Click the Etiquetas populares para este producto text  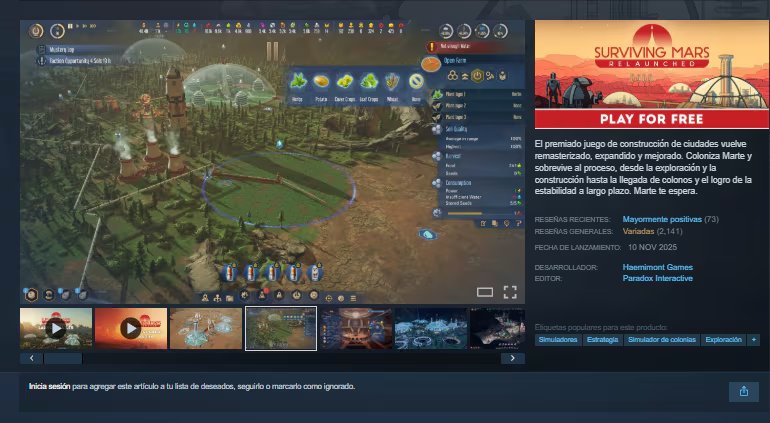pyautogui.click(x=601, y=327)
